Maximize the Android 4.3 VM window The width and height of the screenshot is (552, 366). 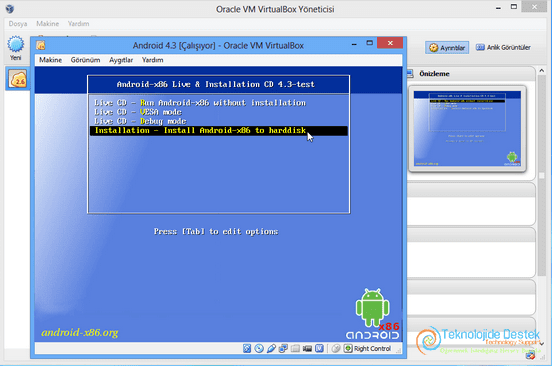(369, 43)
